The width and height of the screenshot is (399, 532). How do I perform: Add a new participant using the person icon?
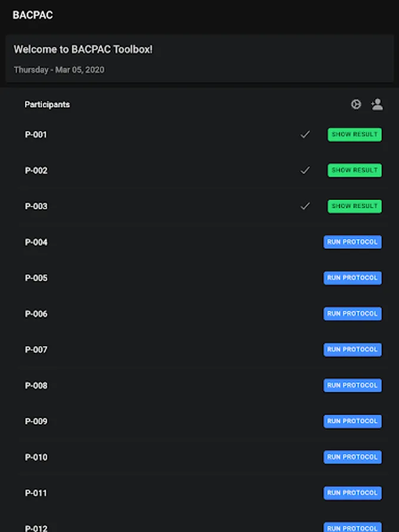pos(377,105)
